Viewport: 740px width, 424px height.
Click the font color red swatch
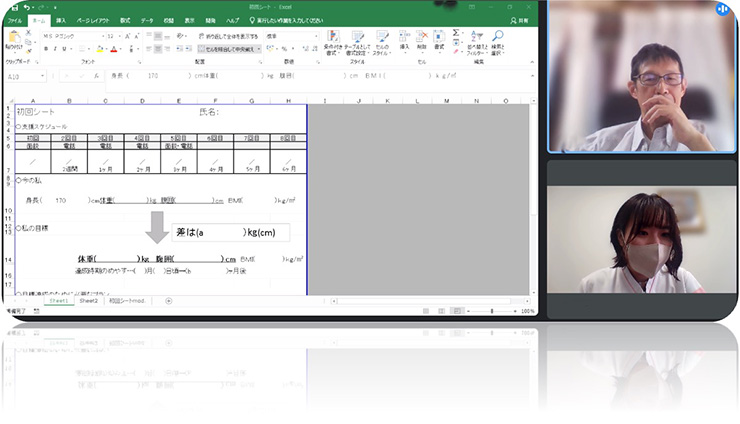(113, 49)
